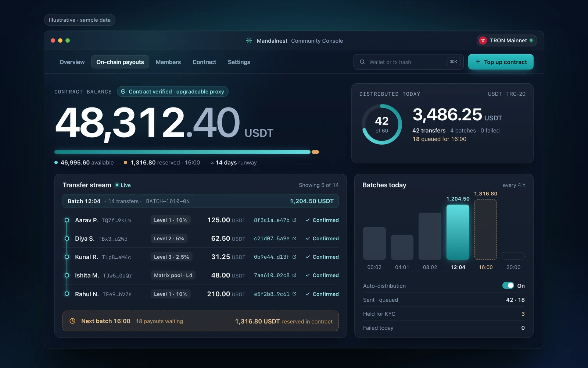Click the timeline node beside Diya S.

pyautogui.click(x=67, y=238)
